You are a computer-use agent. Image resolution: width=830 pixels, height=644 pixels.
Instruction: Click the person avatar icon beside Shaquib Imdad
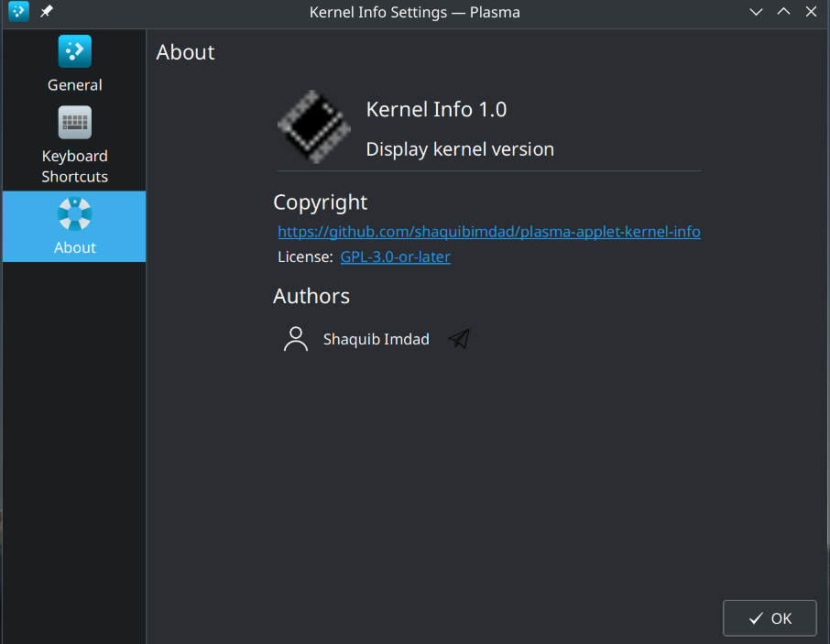coord(295,339)
